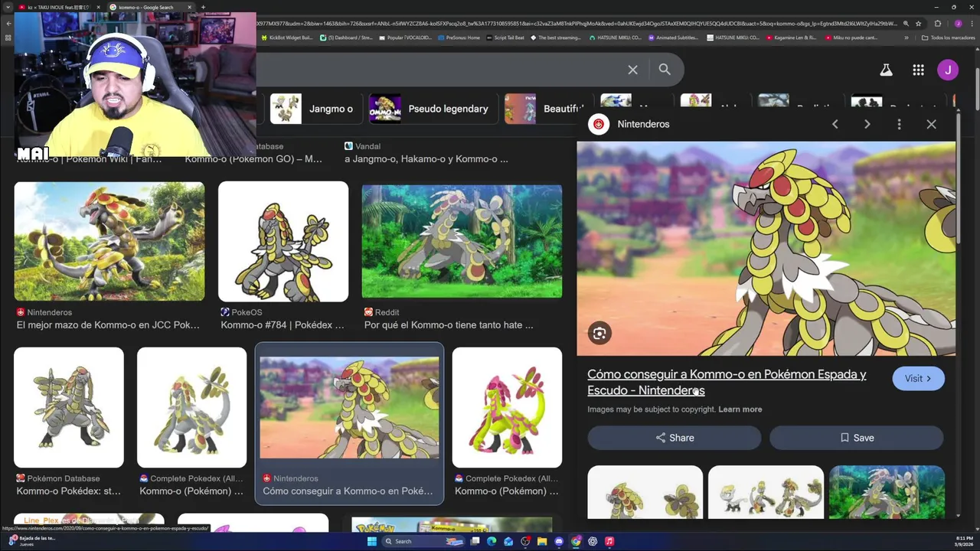Go to next image in preview panel
Viewport: 980px width, 551px height.
867,124
